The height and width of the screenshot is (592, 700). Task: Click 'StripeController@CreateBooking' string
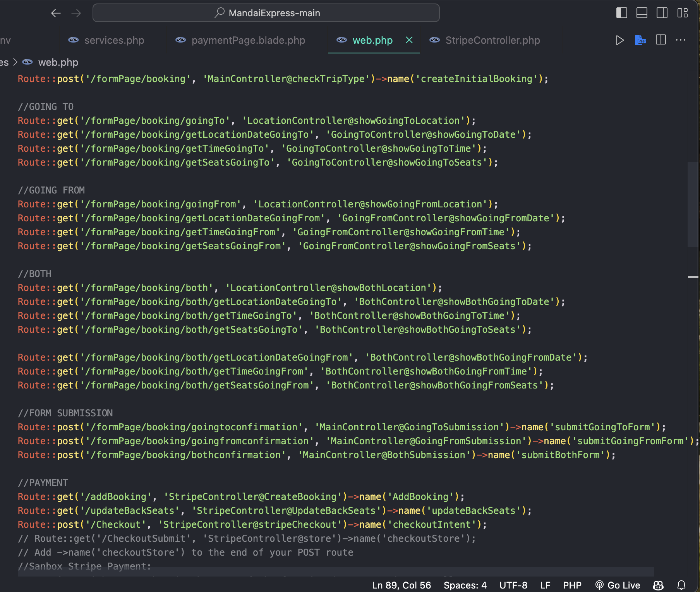(253, 497)
